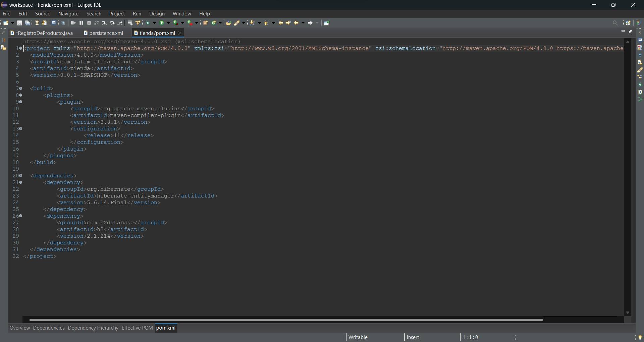Viewport: 644px width, 342px height.
Task: Click the Next Annotation icon
Action: [253, 23]
